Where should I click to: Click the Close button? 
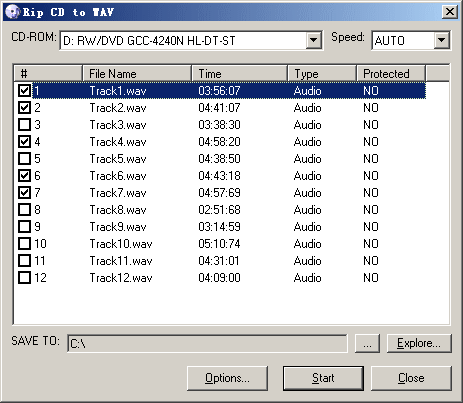[x=411, y=378]
